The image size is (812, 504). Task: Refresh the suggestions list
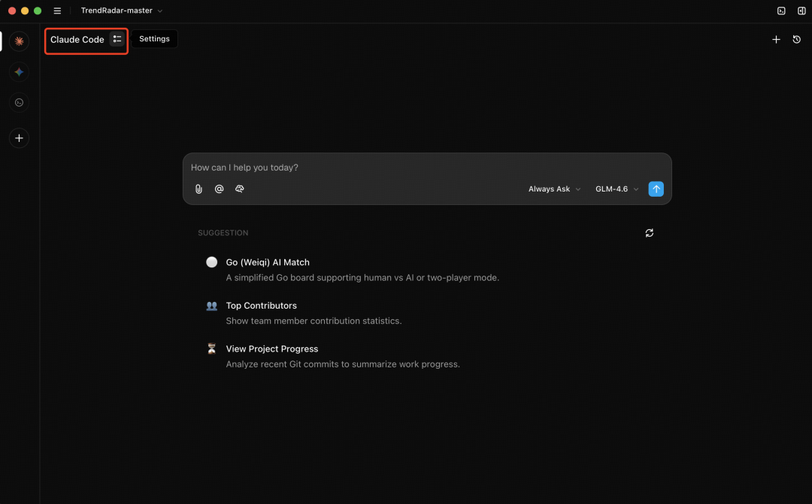coord(650,234)
